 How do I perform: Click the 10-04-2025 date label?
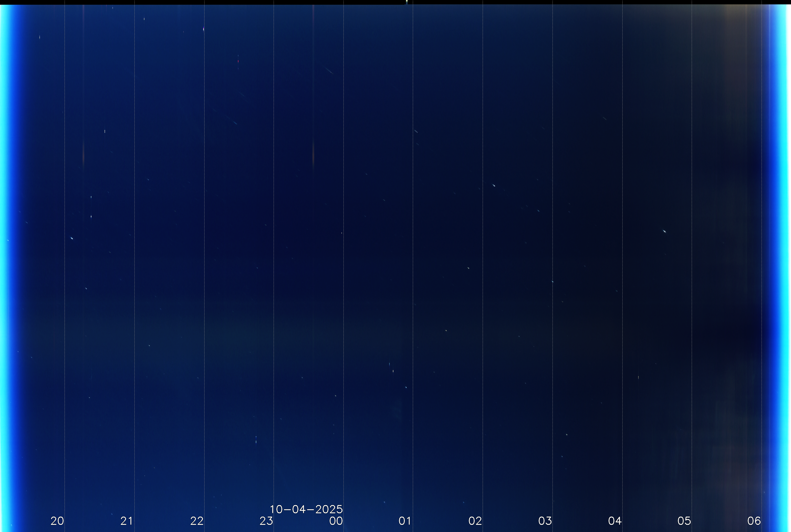[306, 509]
